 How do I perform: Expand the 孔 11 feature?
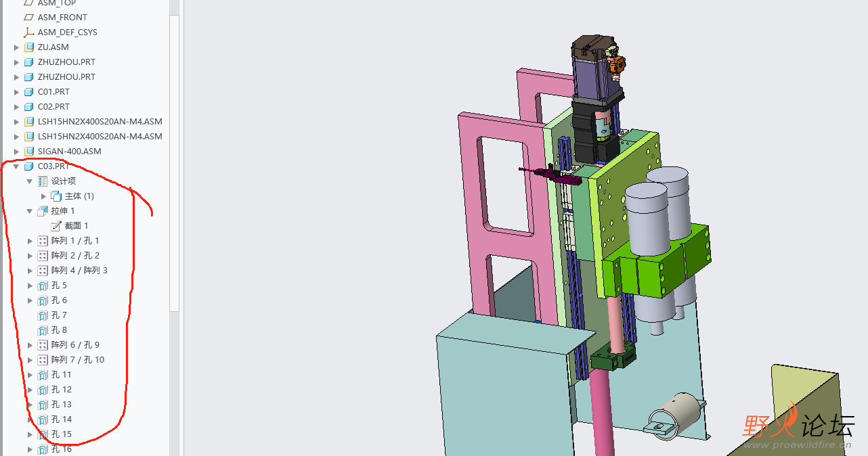[30, 375]
